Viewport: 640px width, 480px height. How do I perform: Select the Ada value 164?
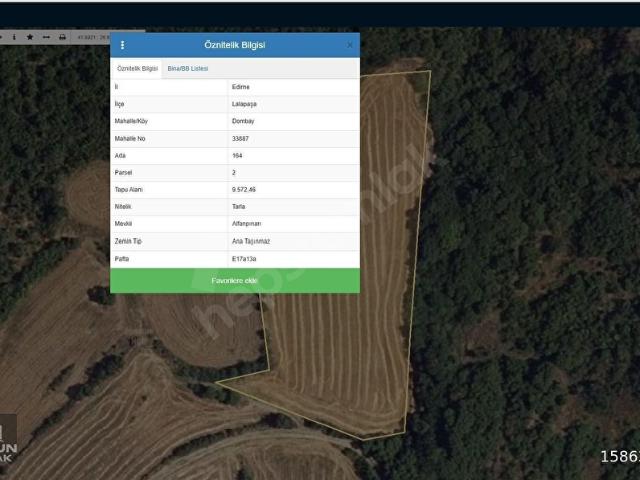click(x=237, y=156)
